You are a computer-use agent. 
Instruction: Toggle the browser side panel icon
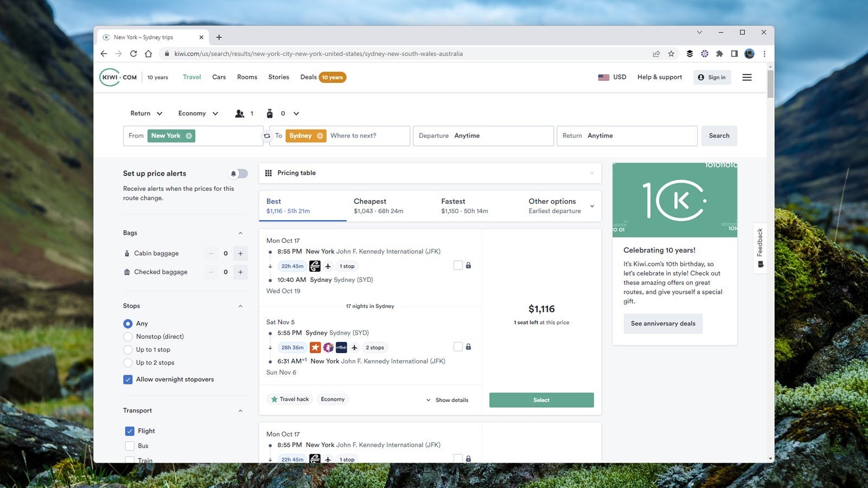734,54
